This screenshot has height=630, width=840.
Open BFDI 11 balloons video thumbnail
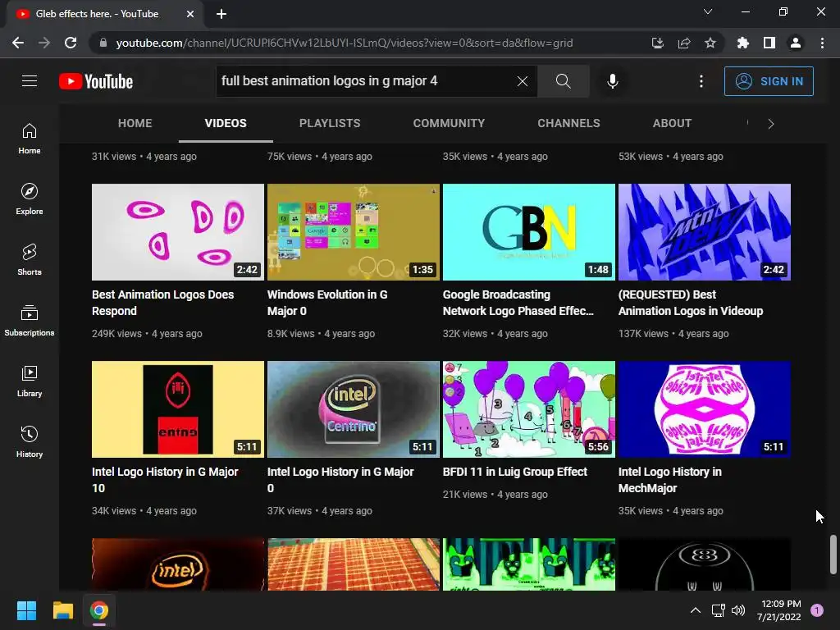(x=529, y=409)
